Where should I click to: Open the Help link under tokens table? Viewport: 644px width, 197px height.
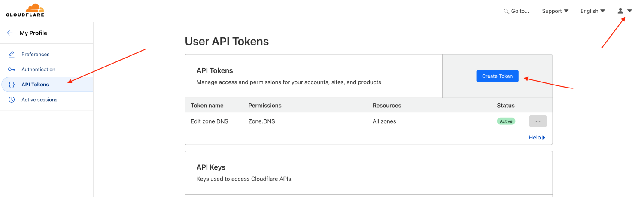(537, 138)
